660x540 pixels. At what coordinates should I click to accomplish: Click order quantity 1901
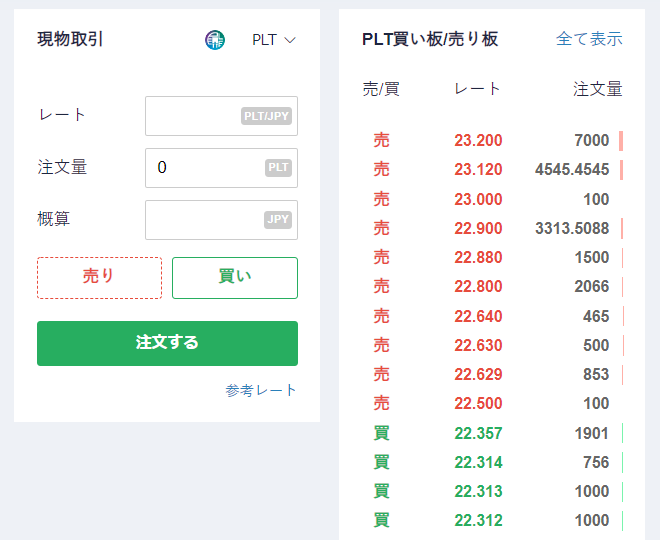(592, 433)
